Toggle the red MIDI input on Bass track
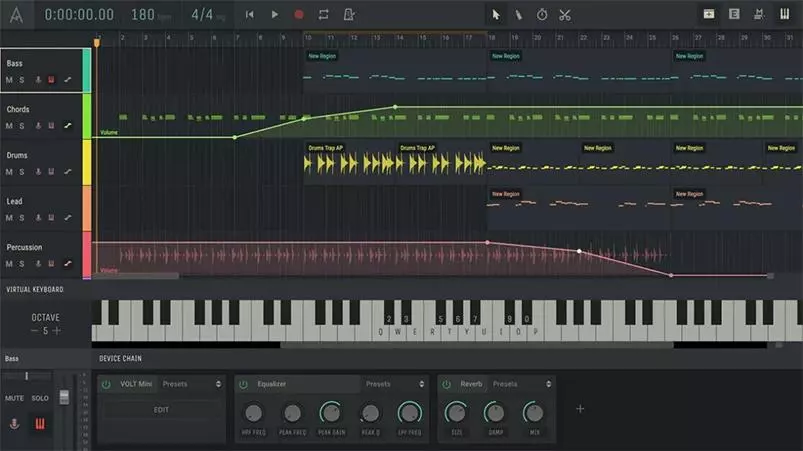 51,80
